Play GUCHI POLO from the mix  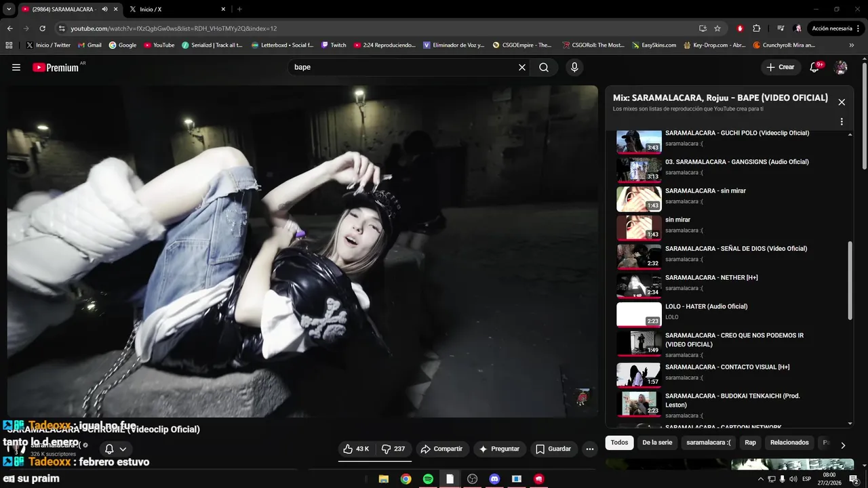point(731,141)
